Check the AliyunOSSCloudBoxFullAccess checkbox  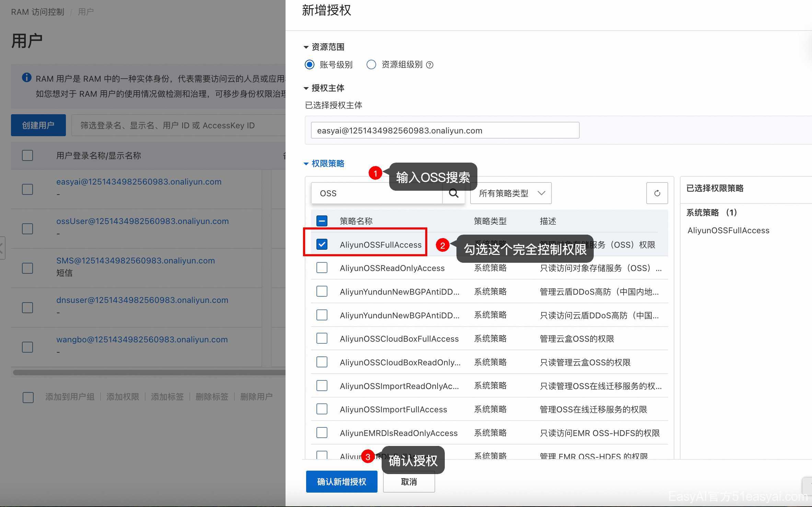click(x=322, y=339)
